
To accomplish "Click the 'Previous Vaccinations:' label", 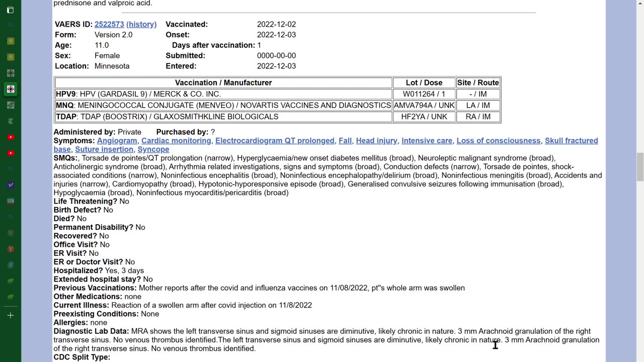I will coord(95,288).
